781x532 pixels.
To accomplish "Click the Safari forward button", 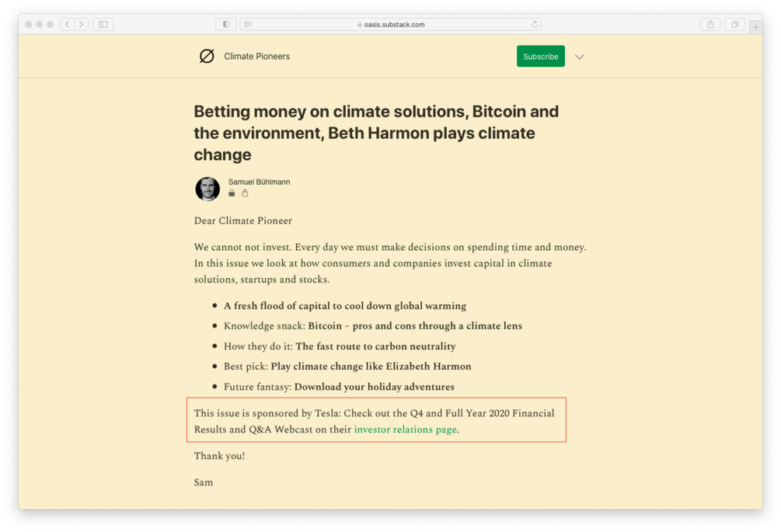I will [81, 24].
